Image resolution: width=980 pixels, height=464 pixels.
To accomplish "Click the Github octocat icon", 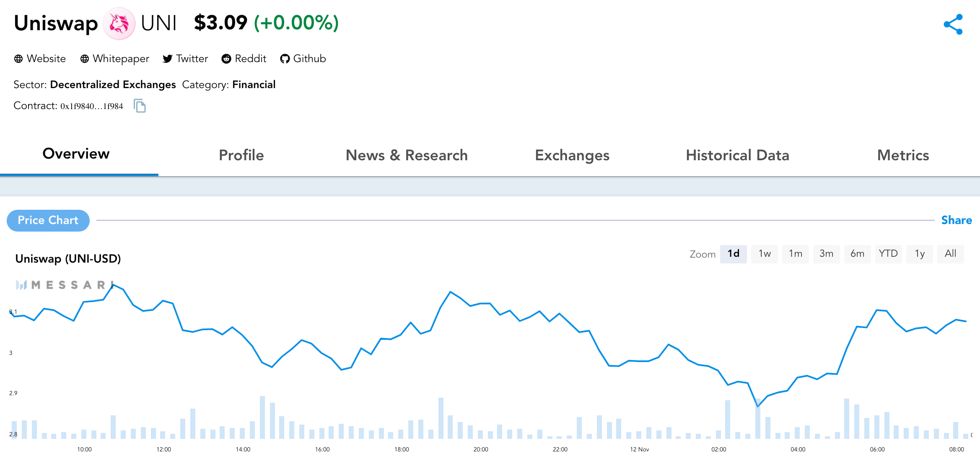I will [x=285, y=59].
